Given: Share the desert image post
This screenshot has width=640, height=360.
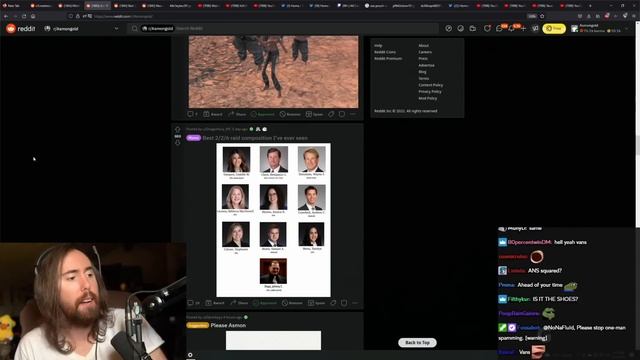Looking at the screenshot, I should (237, 114).
